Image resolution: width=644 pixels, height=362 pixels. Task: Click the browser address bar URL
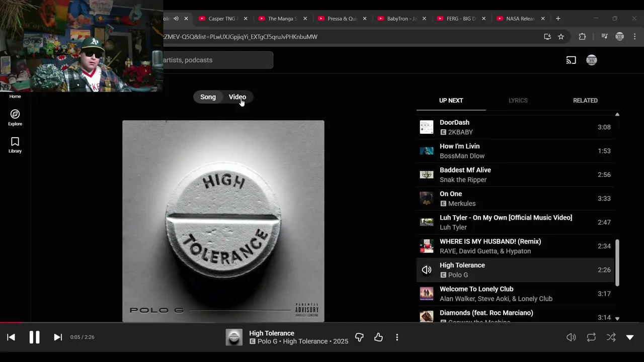[x=240, y=37]
